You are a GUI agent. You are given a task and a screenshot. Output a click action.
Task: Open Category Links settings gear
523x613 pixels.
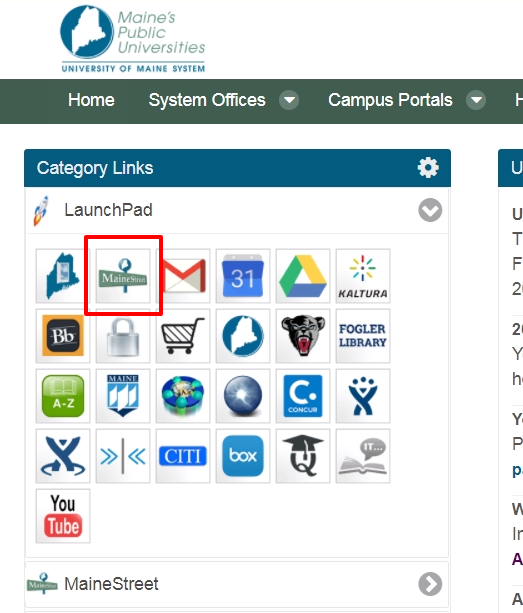coord(428,168)
